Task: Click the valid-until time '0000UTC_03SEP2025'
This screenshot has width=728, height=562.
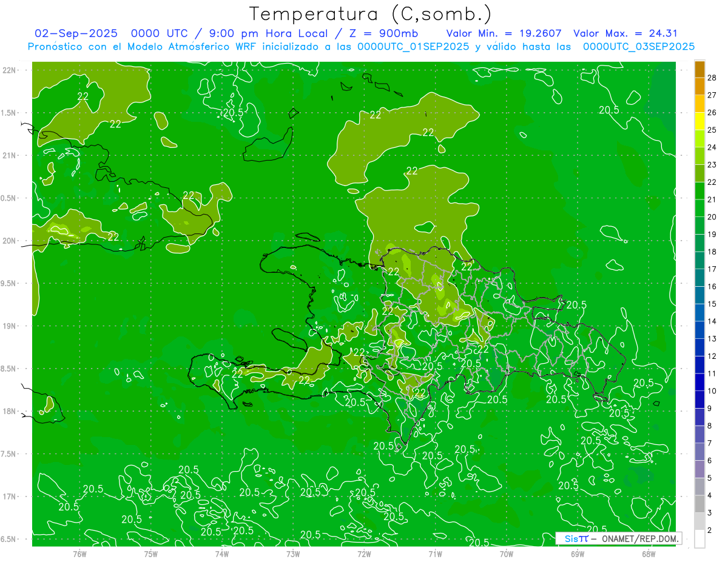Action: (639, 46)
